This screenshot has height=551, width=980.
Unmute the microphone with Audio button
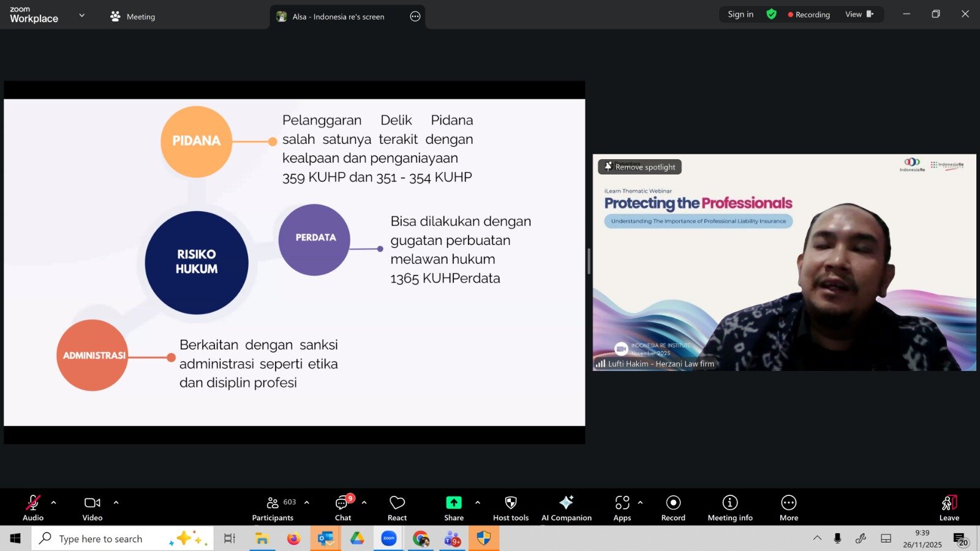coord(33,508)
